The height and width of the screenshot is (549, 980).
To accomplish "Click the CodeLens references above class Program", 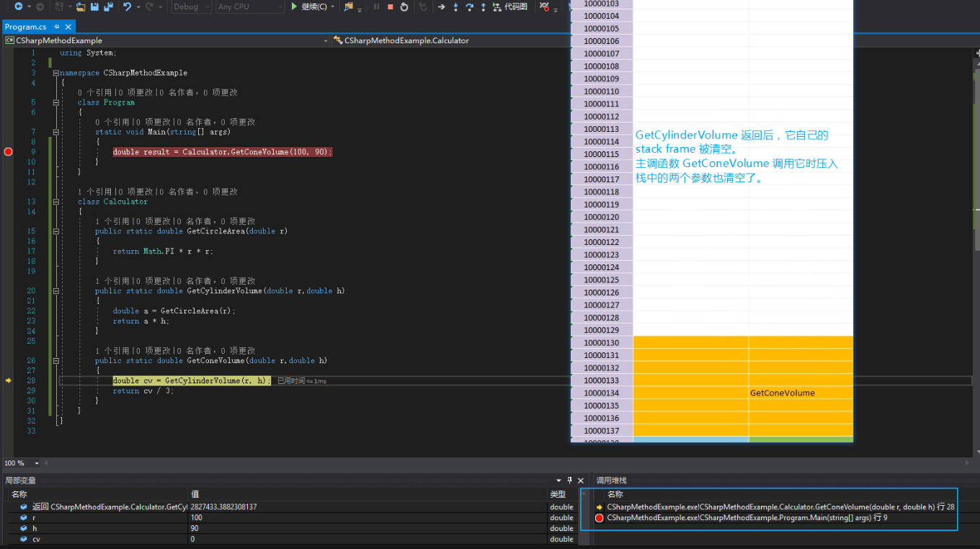I will tap(157, 92).
